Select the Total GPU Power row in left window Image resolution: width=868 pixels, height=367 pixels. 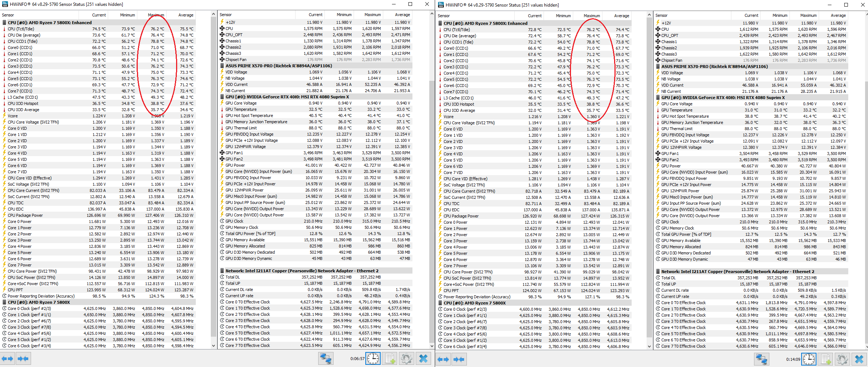315,234
